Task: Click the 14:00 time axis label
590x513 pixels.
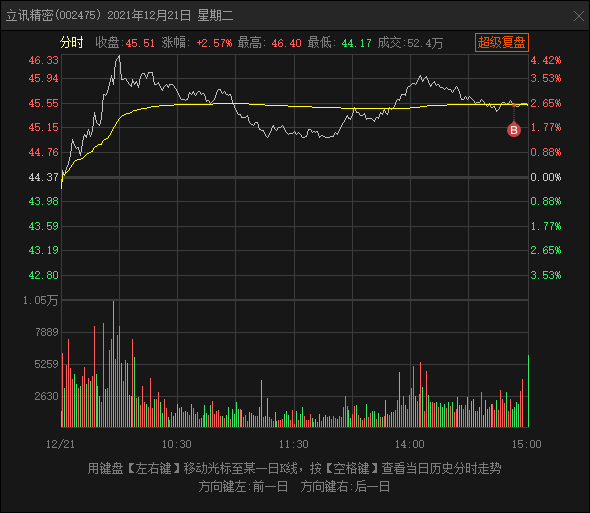Action: pyautogui.click(x=409, y=444)
